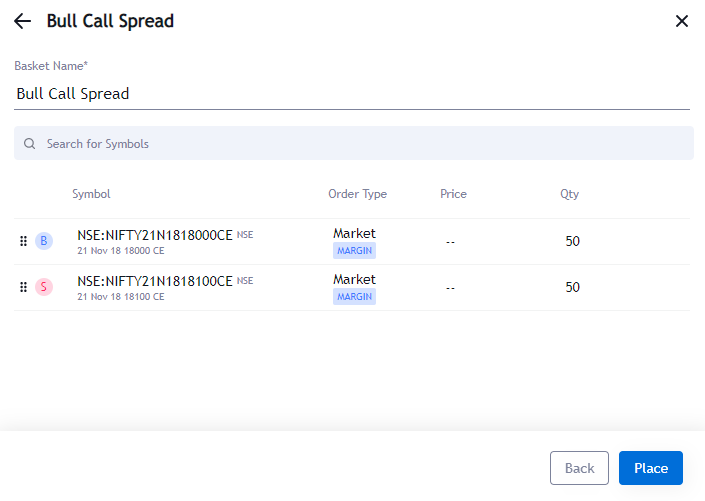This screenshot has width=705, height=501.
Task: Toggle the blue B buy badge
Action: point(44,241)
